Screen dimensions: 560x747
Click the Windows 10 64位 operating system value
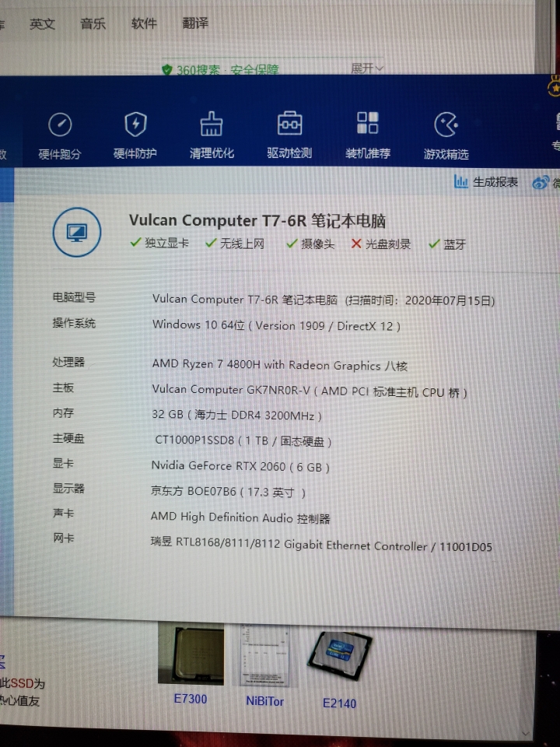(x=276, y=325)
